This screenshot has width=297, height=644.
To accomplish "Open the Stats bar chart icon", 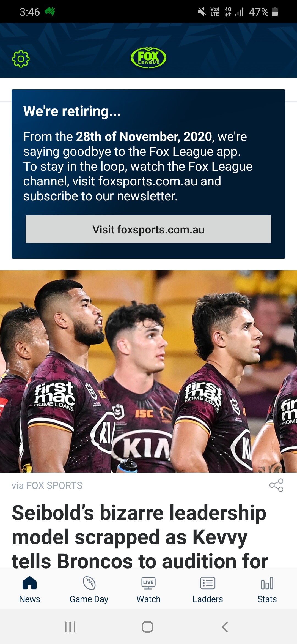I will pos(267,583).
